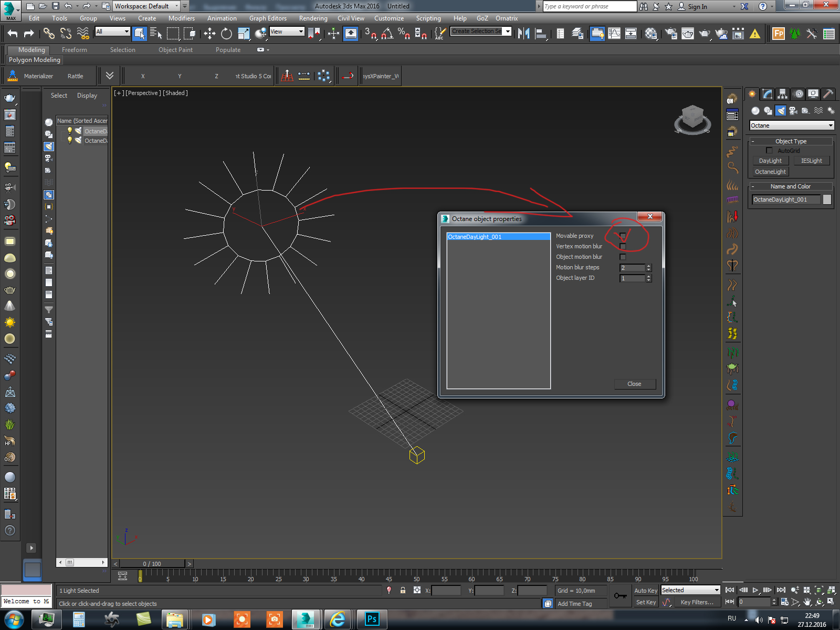Click the 0 / 100 time slider
The width and height of the screenshot is (840, 630).
pyautogui.click(x=152, y=564)
